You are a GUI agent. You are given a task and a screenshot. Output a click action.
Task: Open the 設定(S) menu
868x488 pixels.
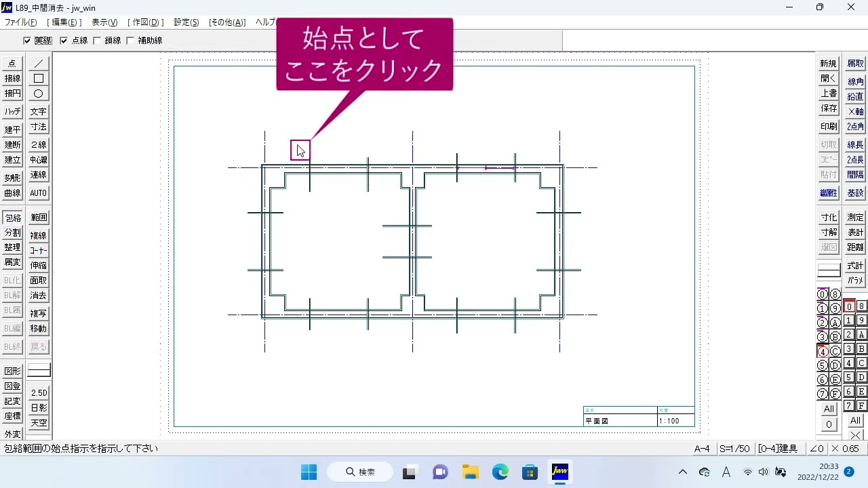(x=186, y=22)
